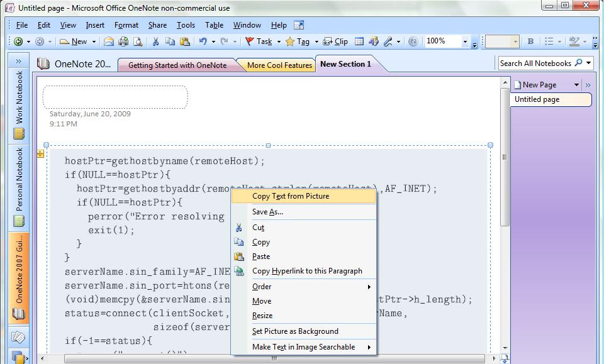The width and height of the screenshot is (604, 364).
Task: Click the Copy icon in the toolbar
Action: coord(170,41)
